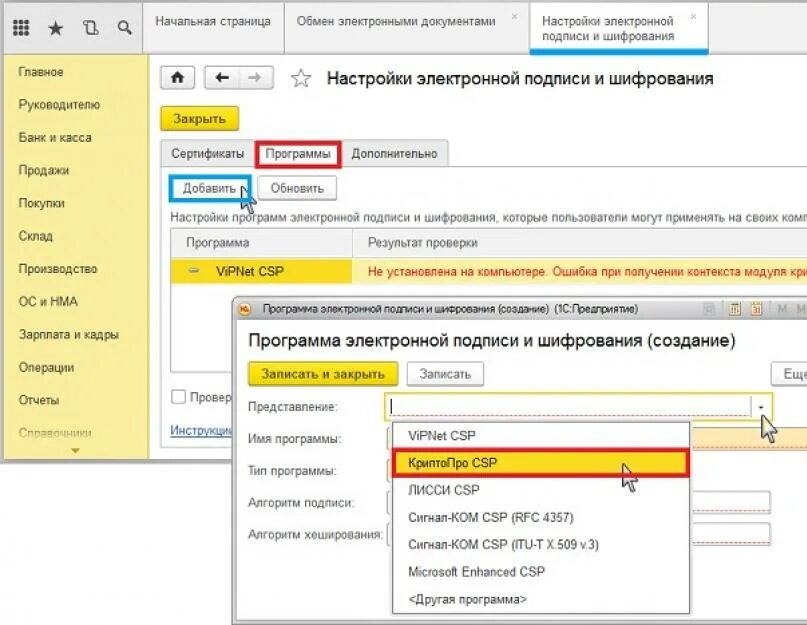Select 'ViPNet CSP' from dropdown list
807x625 pixels.
pyautogui.click(x=540, y=436)
